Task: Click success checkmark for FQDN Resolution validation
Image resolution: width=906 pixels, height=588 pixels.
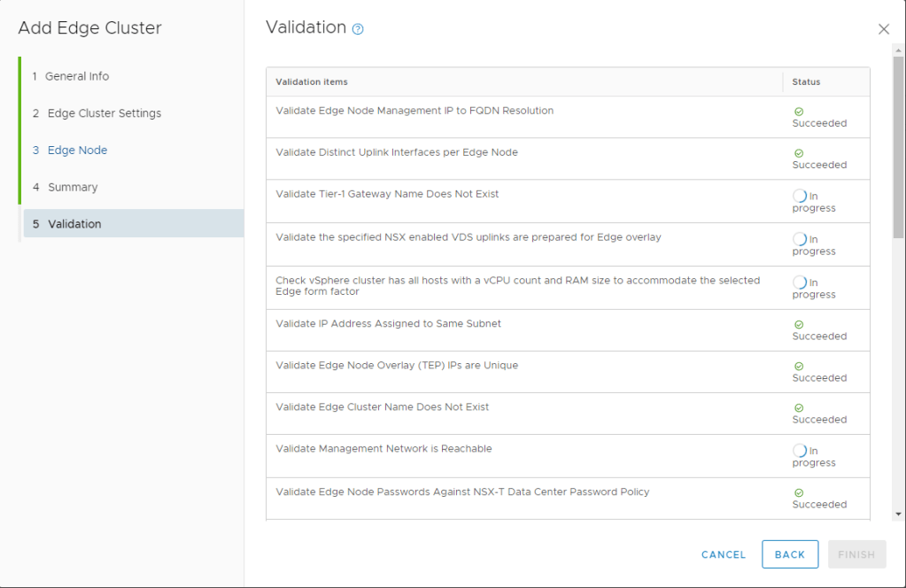Action: coord(799,112)
